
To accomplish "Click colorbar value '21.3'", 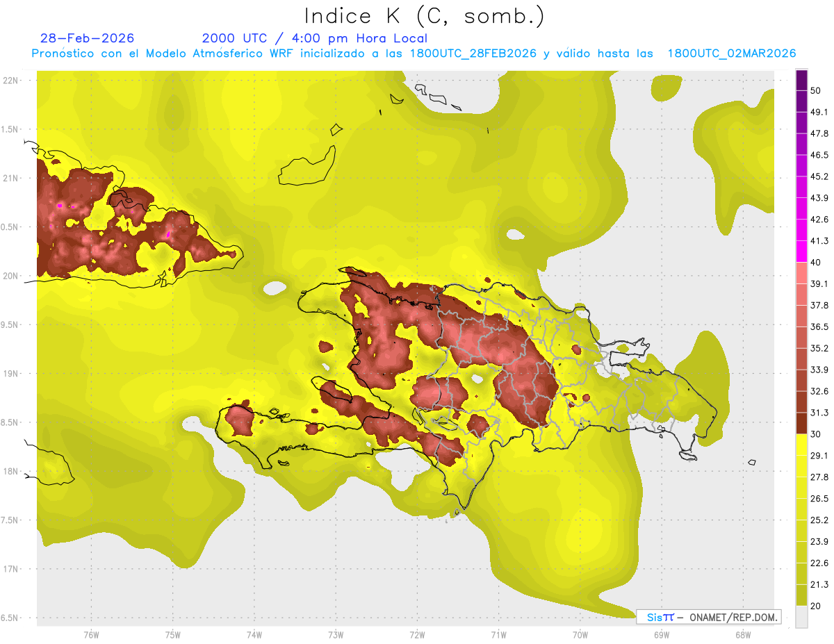I will tap(819, 584).
